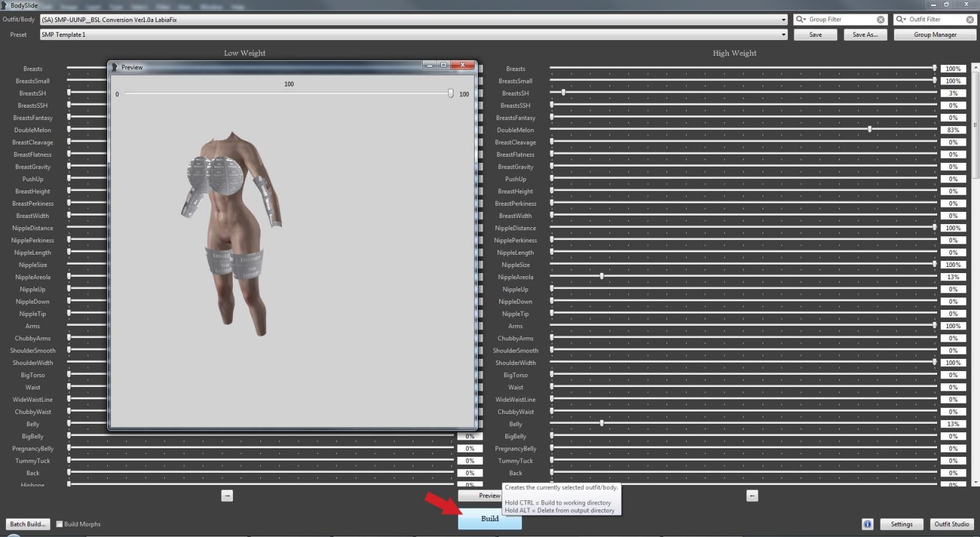980x537 pixels.
Task: Click the High Weight DoubleMelon slider handle
Action: pyautogui.click(x=870, y=129)
